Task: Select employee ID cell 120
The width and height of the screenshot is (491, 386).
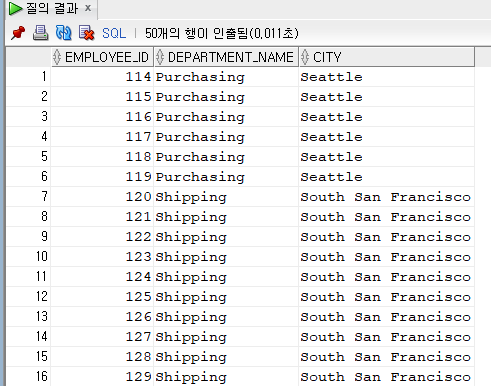Action: [x=102, y=197]
